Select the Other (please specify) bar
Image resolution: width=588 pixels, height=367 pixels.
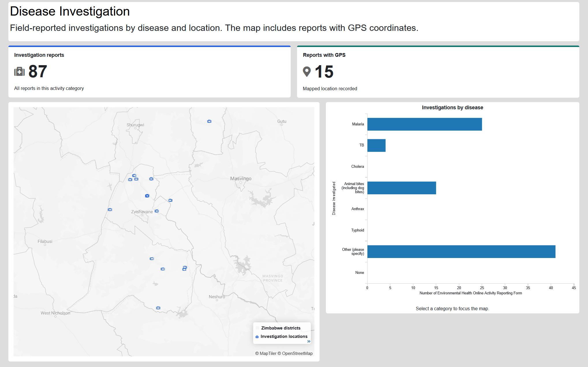[x=461, y=252]
